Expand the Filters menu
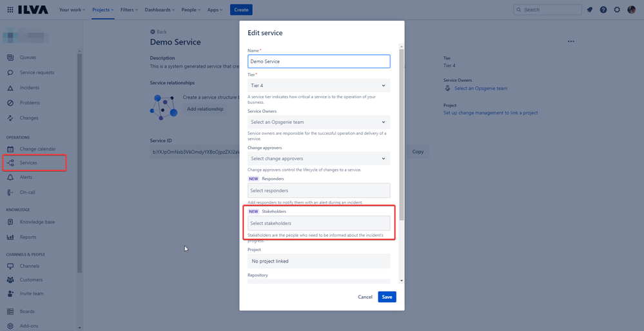The width and height of the screenshot is (644, 331). click(130, 10)
